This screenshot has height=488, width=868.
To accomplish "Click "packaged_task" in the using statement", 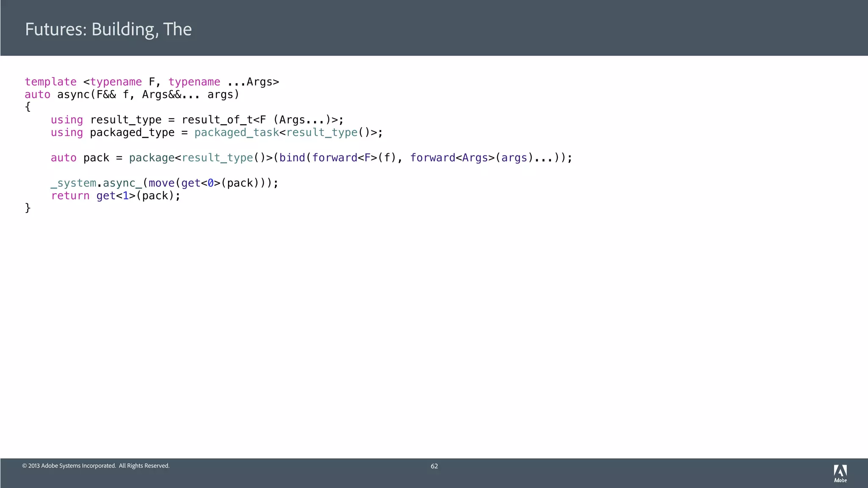I will (x=236, y=133).
